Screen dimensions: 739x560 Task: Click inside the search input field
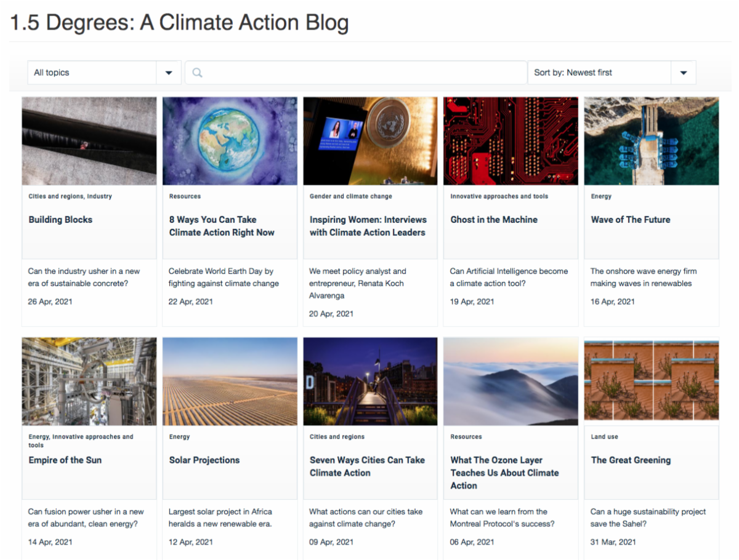coord(357,72)
